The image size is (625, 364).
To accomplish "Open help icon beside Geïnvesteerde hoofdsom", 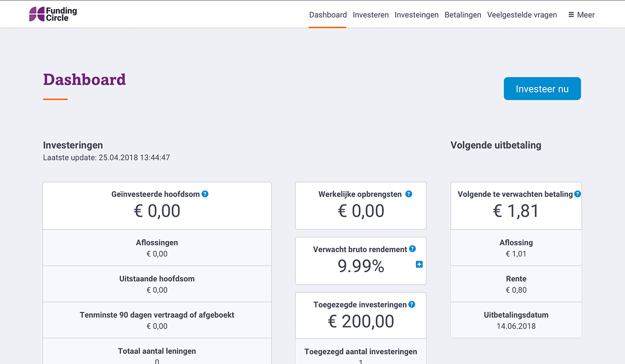I will [205, 194].
